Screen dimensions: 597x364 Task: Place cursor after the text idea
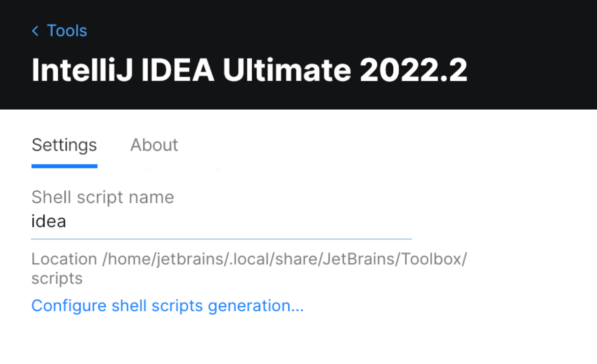(x=68, y=221)
